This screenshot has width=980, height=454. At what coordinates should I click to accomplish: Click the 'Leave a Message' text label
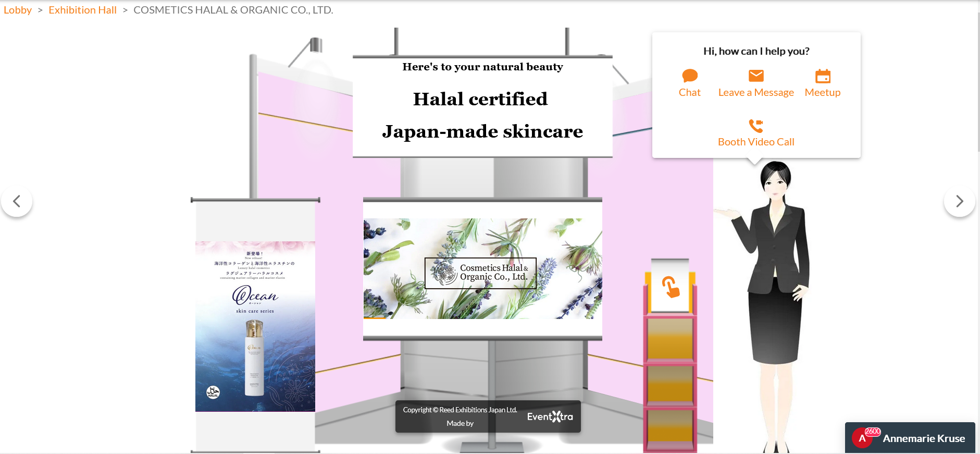pyautogui.click(x=755, y=92)
